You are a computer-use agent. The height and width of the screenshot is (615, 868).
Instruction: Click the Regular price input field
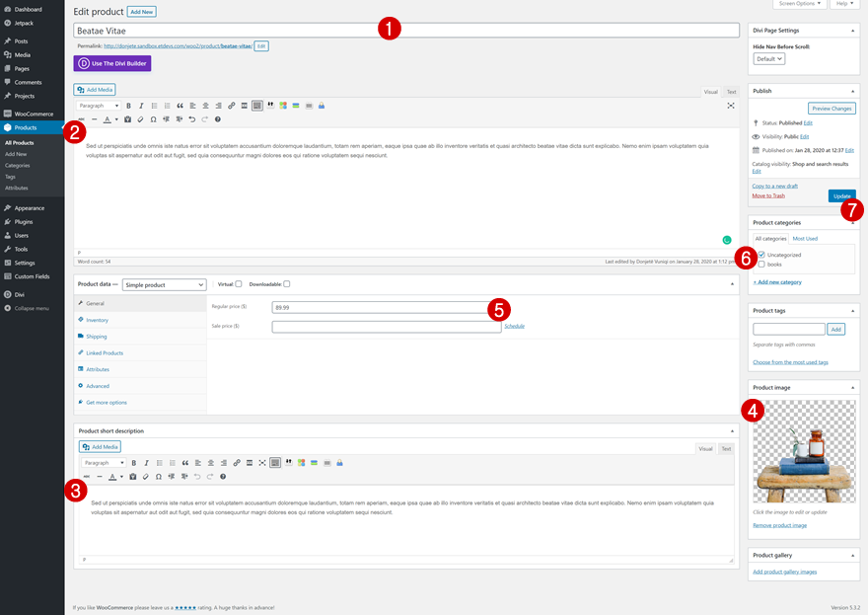click(387, 308)
